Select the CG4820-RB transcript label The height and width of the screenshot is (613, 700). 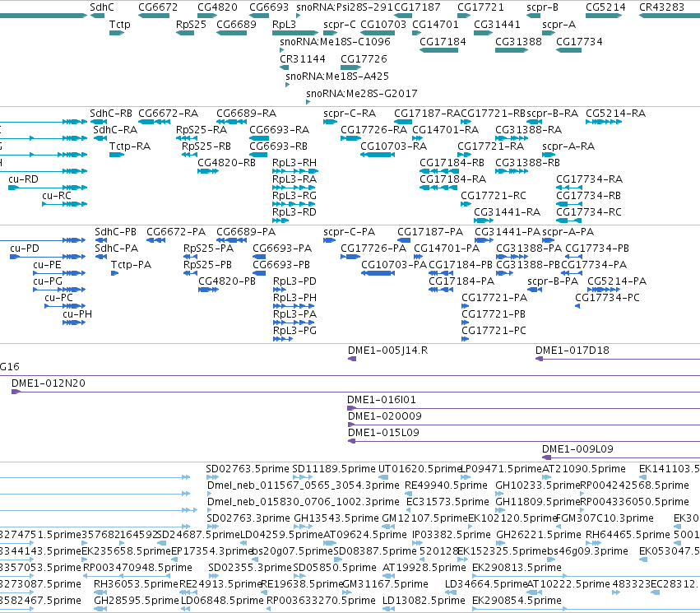point(227,163)
